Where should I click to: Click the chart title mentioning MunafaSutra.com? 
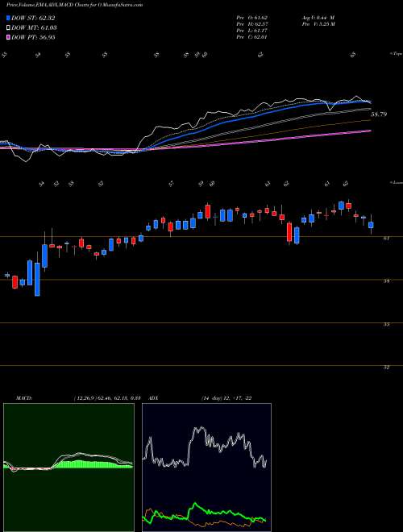coord(74,5)
